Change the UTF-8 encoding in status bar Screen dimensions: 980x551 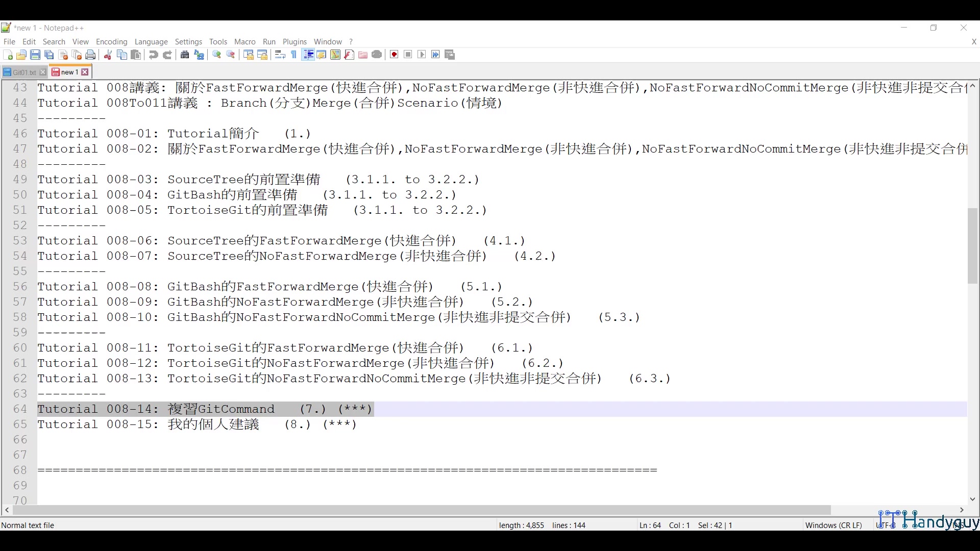click(885, 525)
